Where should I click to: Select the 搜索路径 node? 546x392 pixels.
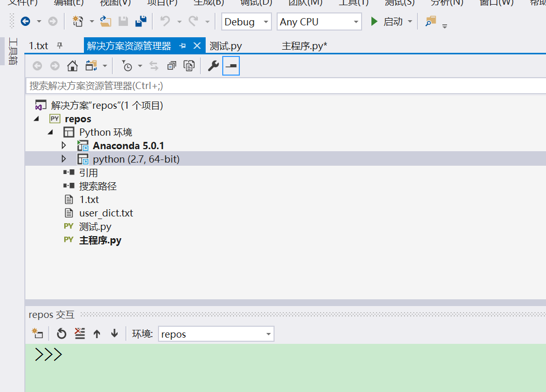point(98,186)
